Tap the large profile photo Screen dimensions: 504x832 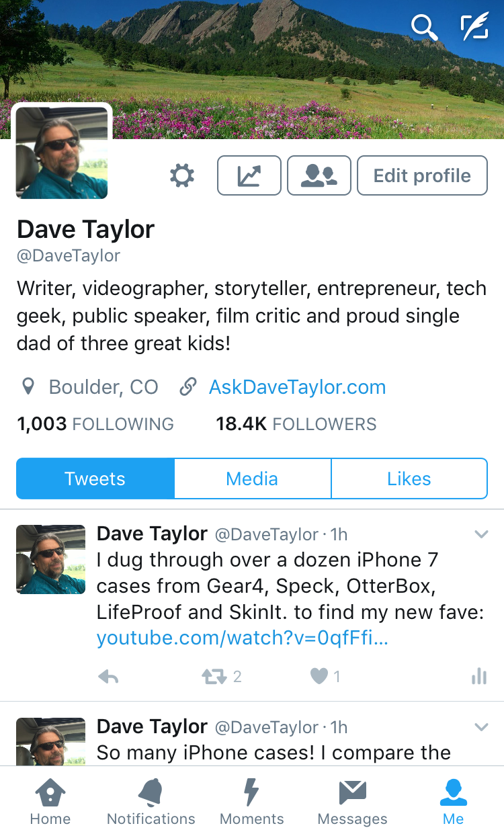pos(62,153)
